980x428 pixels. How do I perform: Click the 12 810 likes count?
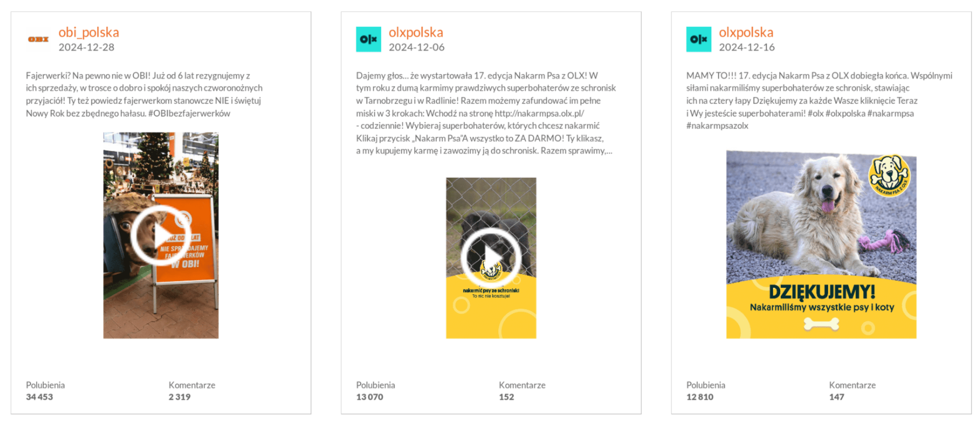(x=700, y=397)
